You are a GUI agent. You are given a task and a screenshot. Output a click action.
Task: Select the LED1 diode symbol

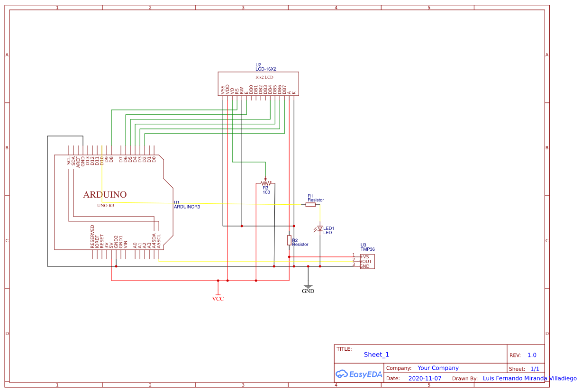(319, 228)
